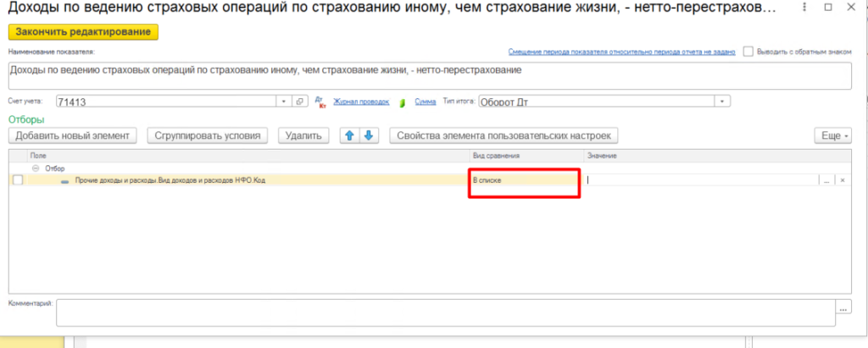
Task: Click the move up arrow icon
Action: 348,135
